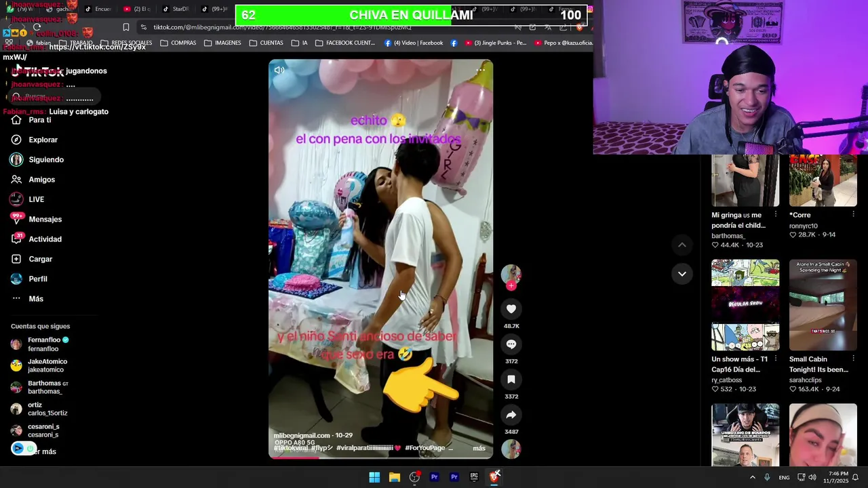Screen dimensions: 868x488
Task: Seek using the red video progress bar
Action: tap(380, 457)
